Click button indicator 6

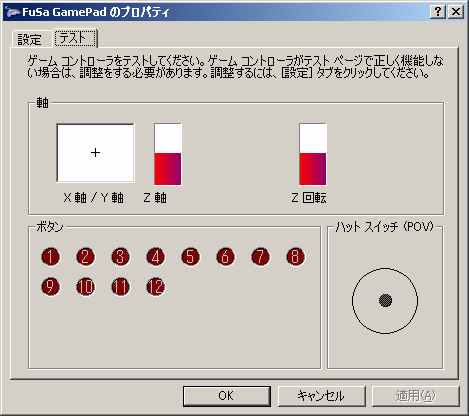226,257
